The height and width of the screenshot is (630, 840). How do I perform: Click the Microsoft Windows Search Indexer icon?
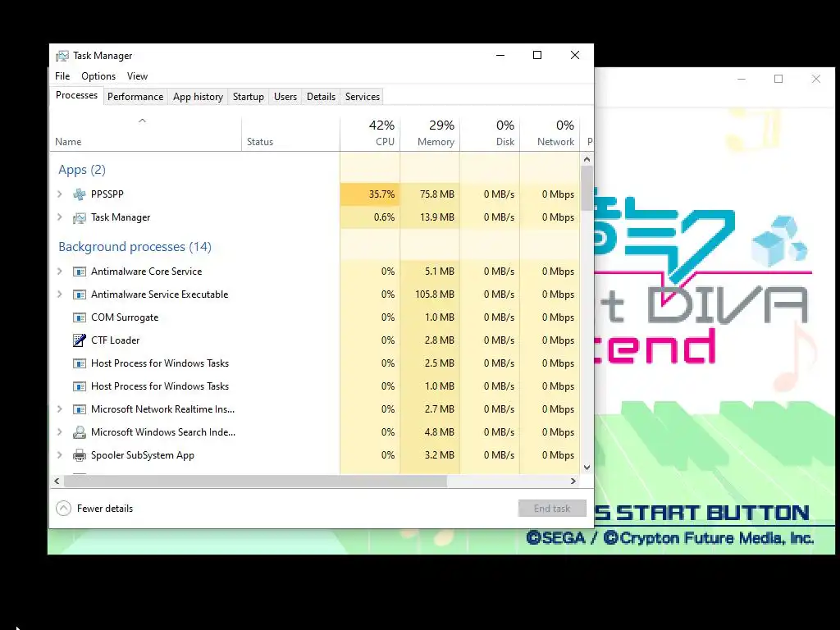point(80,432)
